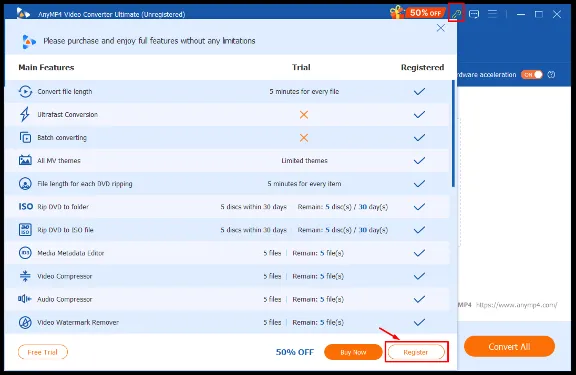
Task: Click the 'Audio Compressor' label
Action: [65, 299]
